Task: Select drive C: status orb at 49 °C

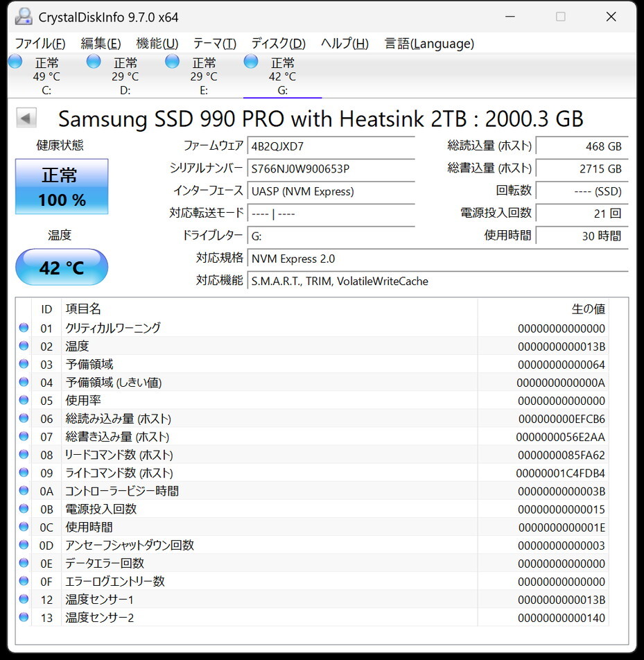Action: pyautogui.click(x=15, y=62)
